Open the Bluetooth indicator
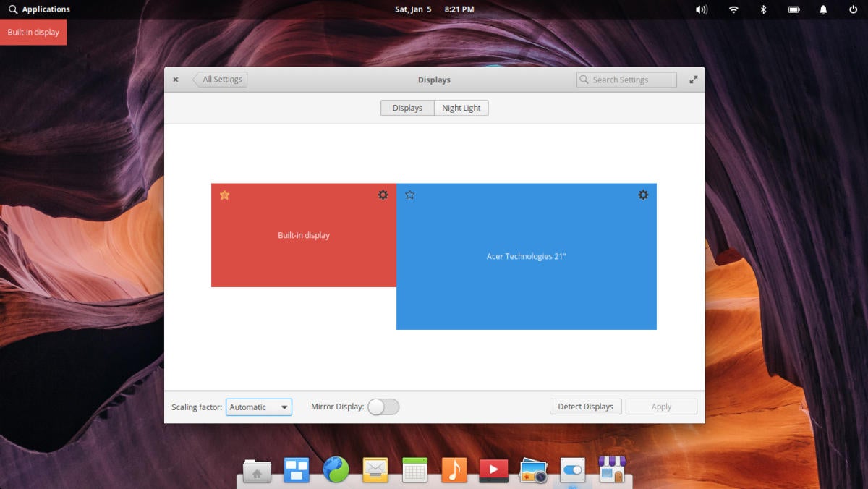868x489 pixels. [763, 9]
